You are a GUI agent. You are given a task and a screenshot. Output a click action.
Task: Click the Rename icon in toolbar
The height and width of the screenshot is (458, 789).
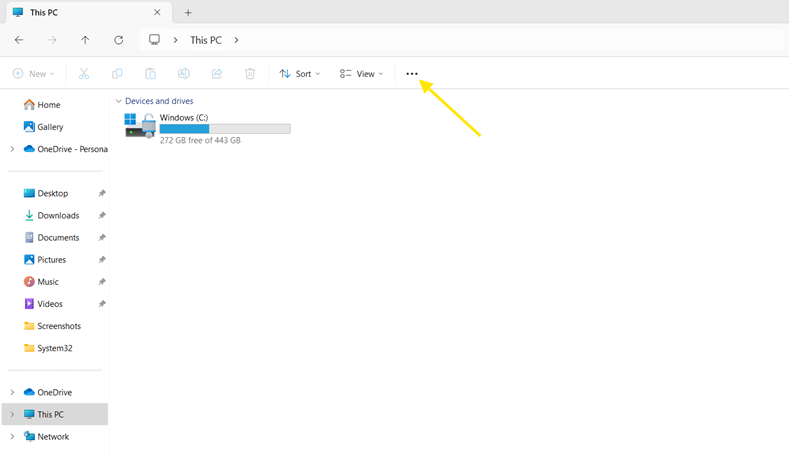click(x=184, y=74)
